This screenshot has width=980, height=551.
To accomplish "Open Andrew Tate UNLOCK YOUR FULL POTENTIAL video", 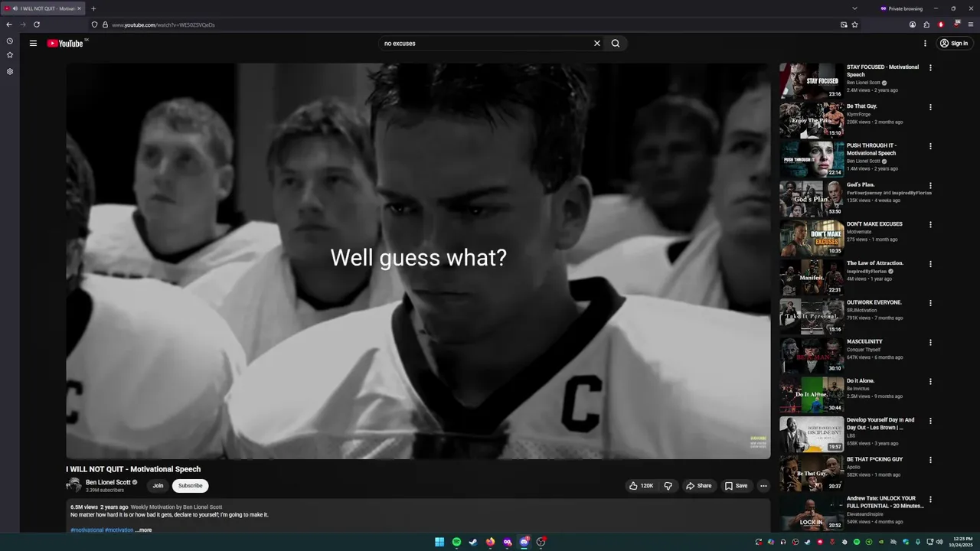I will click(885, 502).
